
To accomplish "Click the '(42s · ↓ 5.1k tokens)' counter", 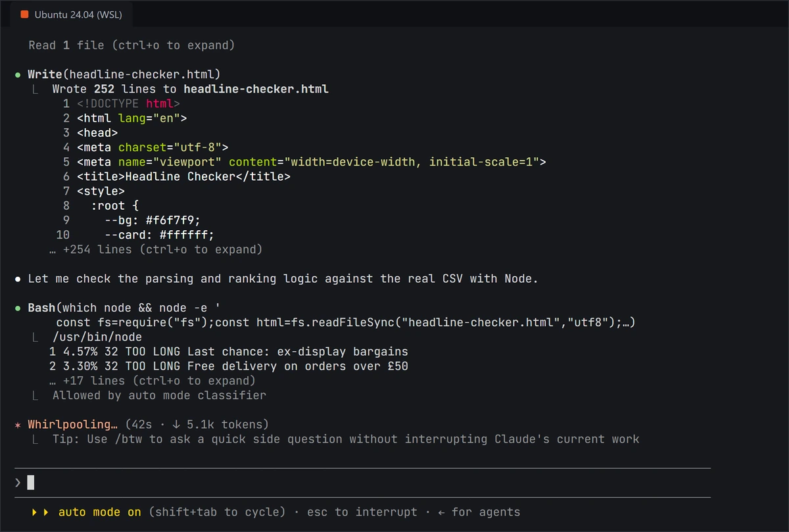I will pos(197,425).
